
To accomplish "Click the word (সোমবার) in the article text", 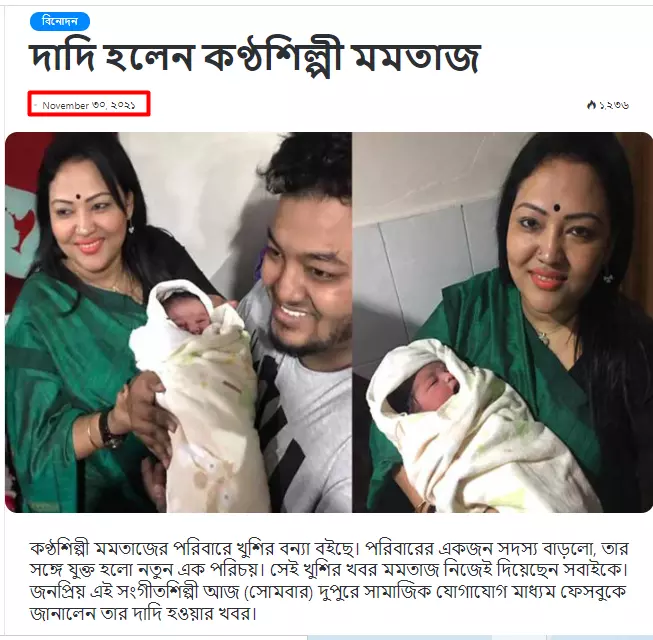I will (278, 592).
